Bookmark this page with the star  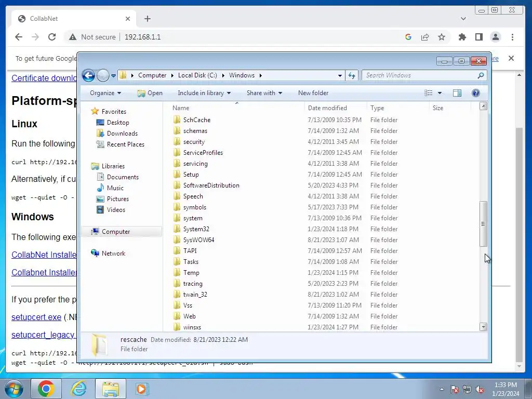442,37
